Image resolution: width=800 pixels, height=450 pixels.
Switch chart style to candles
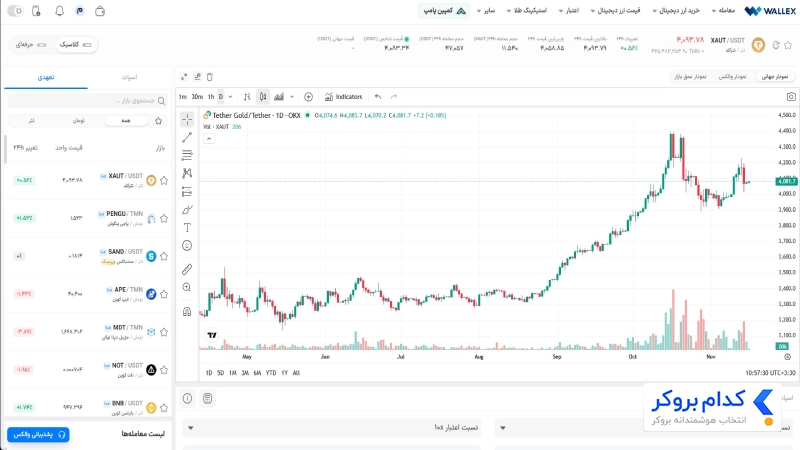tap(263, 97)
